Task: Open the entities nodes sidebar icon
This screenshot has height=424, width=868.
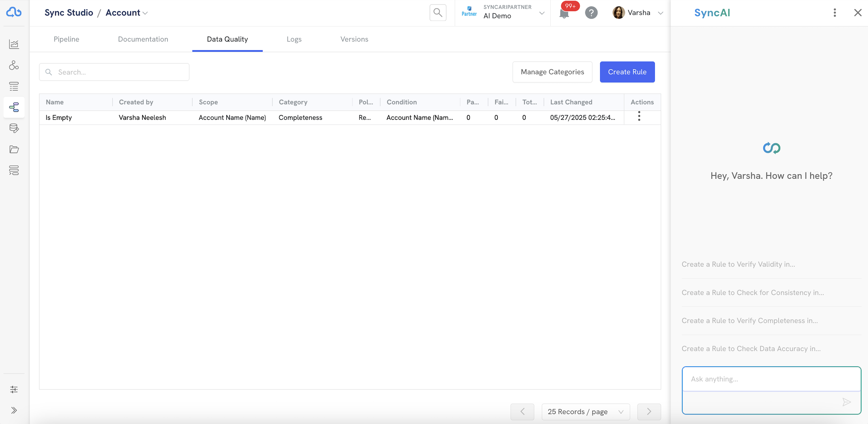Action: pos(14,65)
